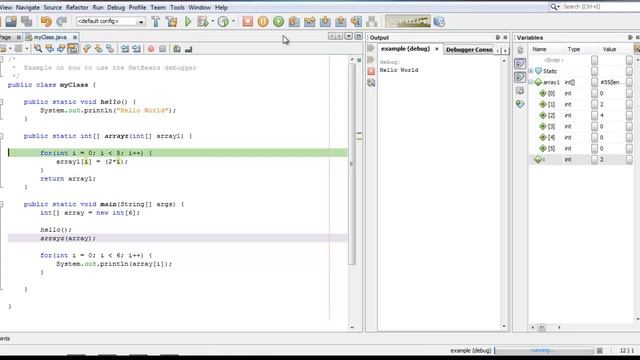
Task: Expand the Static node in Variables
Action: click(531, 71)
